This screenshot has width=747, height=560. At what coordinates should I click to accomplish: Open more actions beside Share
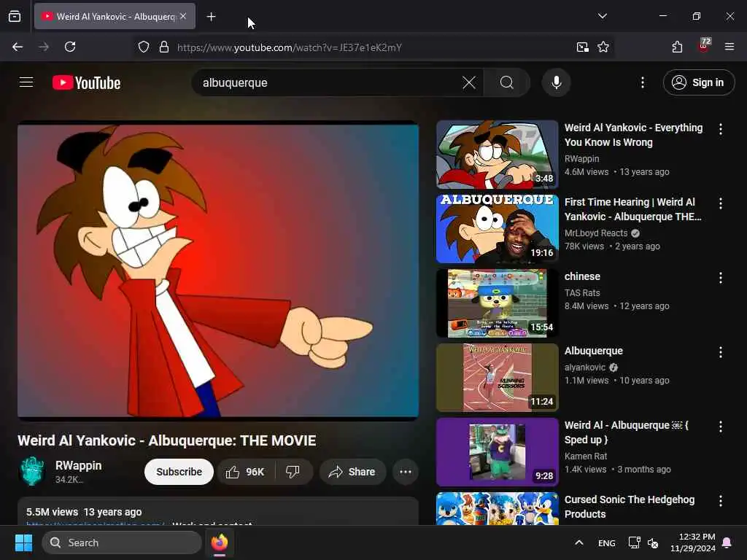click(406, 472)
